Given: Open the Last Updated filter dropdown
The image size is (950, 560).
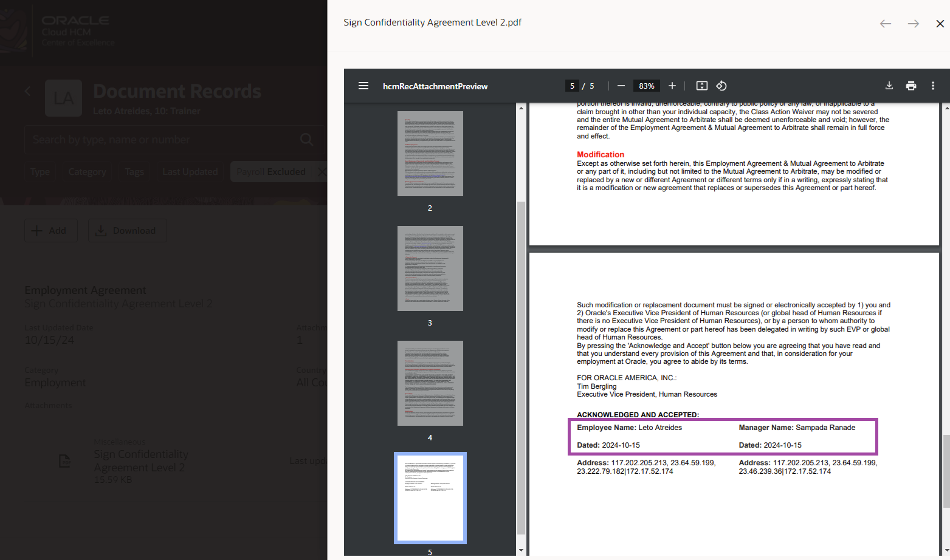Looking at the screenshot, I should tap(190, 172).
